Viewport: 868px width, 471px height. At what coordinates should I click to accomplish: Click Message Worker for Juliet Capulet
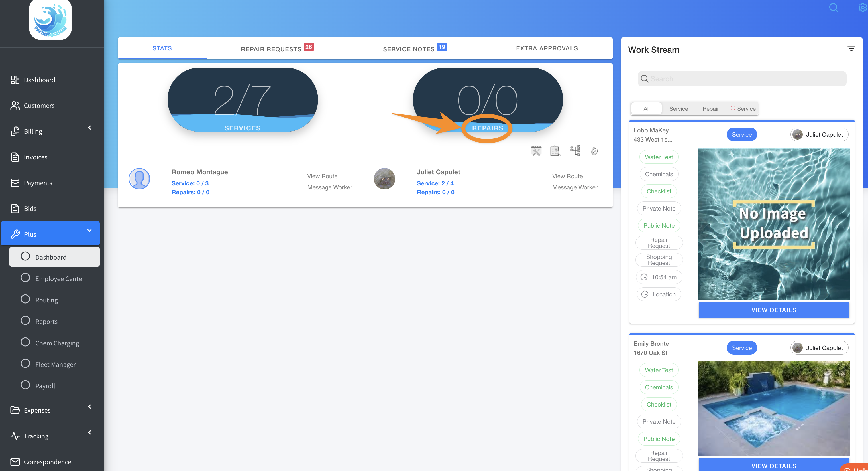(x=574, y=187)
